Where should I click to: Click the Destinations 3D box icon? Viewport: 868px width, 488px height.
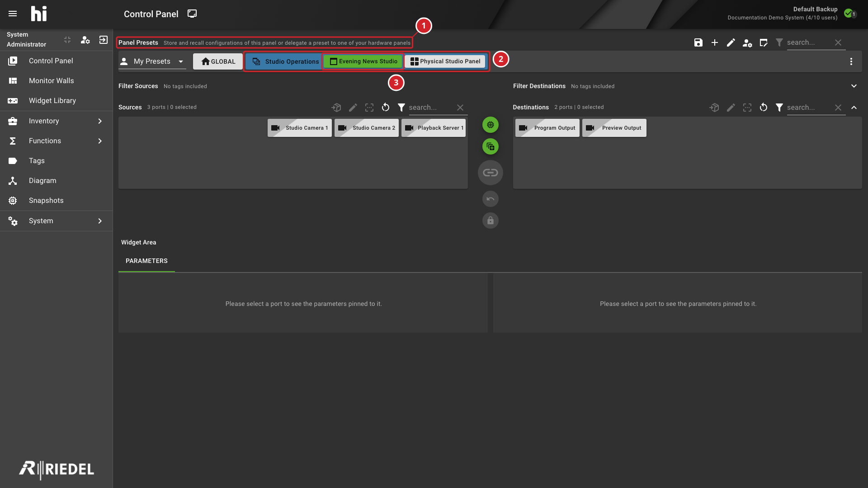(714, 108)
